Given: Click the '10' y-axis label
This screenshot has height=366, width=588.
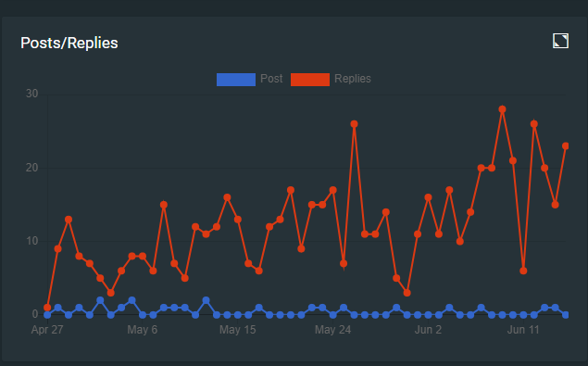Looking at the screenshot, I should 31,241.
